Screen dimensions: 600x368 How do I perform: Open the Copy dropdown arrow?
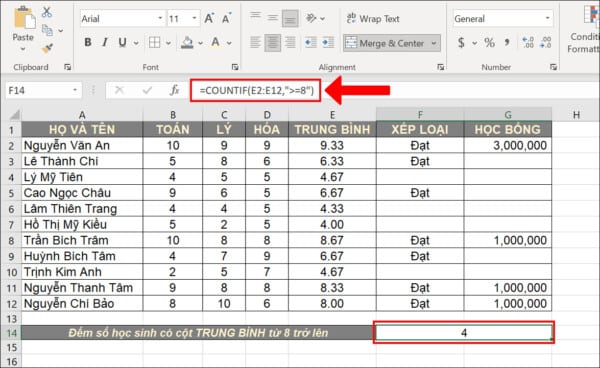pyautogui.click(x=60, y=31)
